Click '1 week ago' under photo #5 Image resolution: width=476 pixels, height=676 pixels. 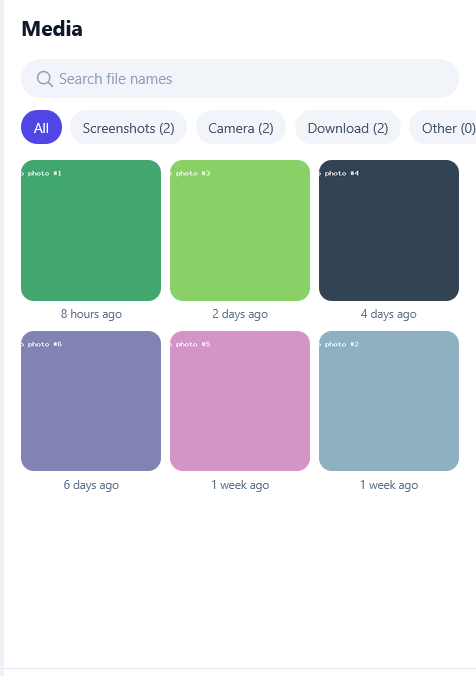point(240,485)
